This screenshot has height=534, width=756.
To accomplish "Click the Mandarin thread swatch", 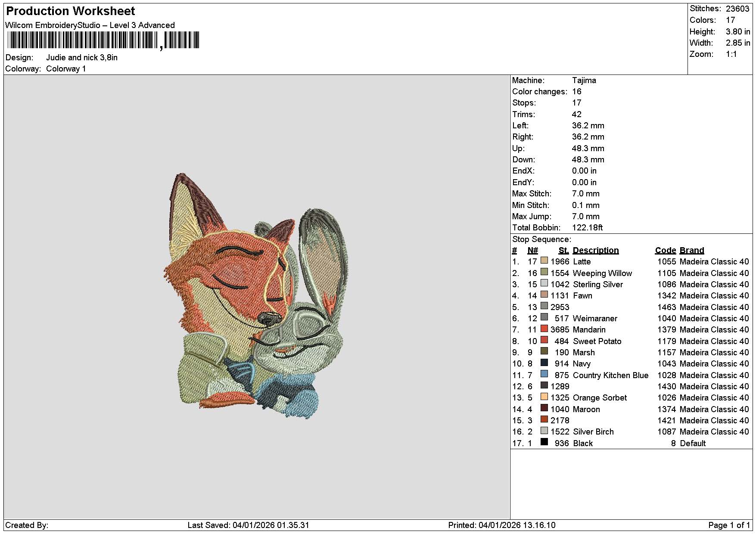I will (x=544, y=329).
